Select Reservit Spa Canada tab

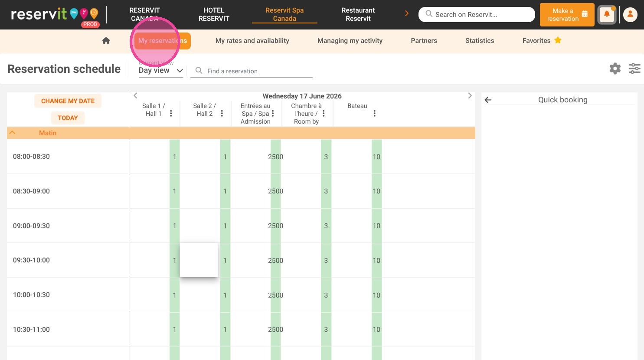[x=284, y=14]
